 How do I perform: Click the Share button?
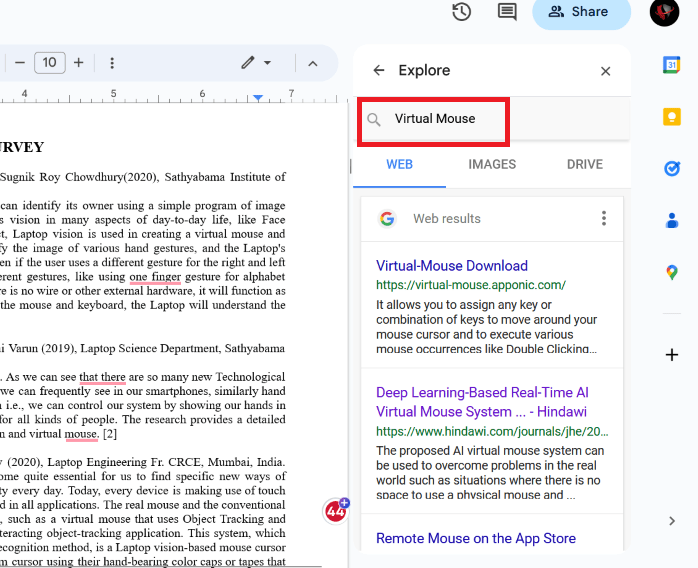(x=581, y=12)
